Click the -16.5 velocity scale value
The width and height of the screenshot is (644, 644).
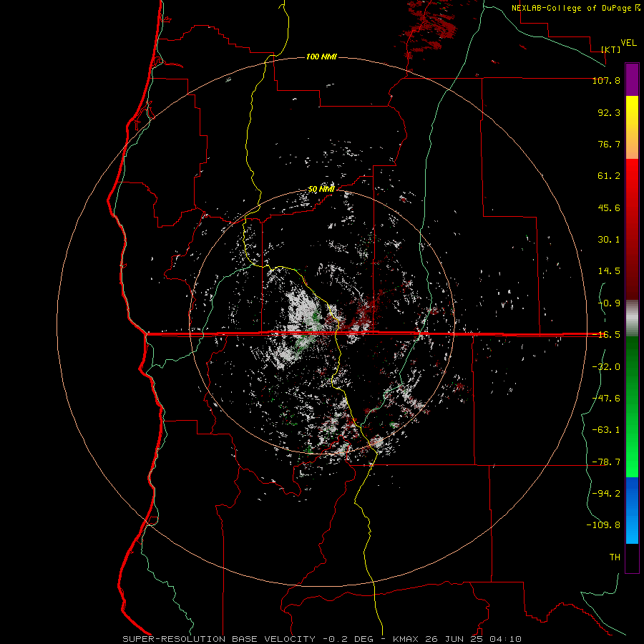606,335
